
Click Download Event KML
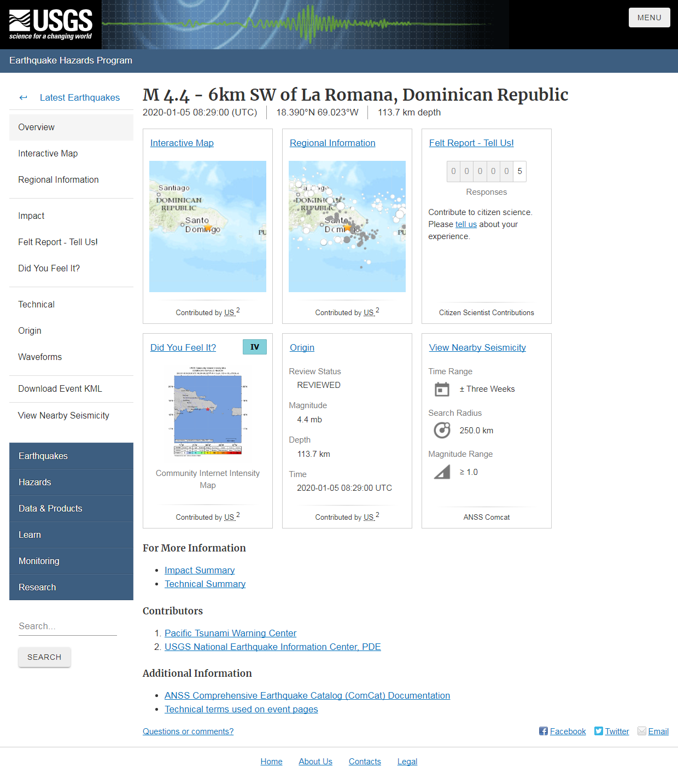tap(71, 388)
